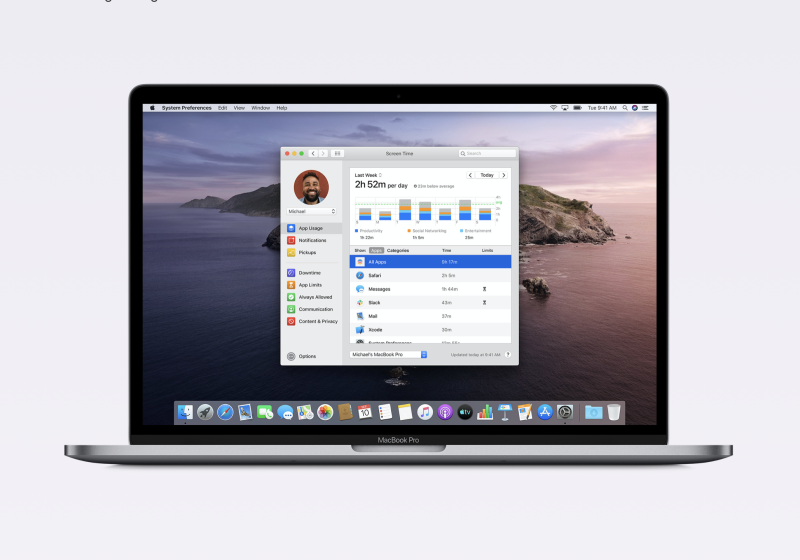
Task: Open the Edit menu in menu bar
Action: [222, 107]
